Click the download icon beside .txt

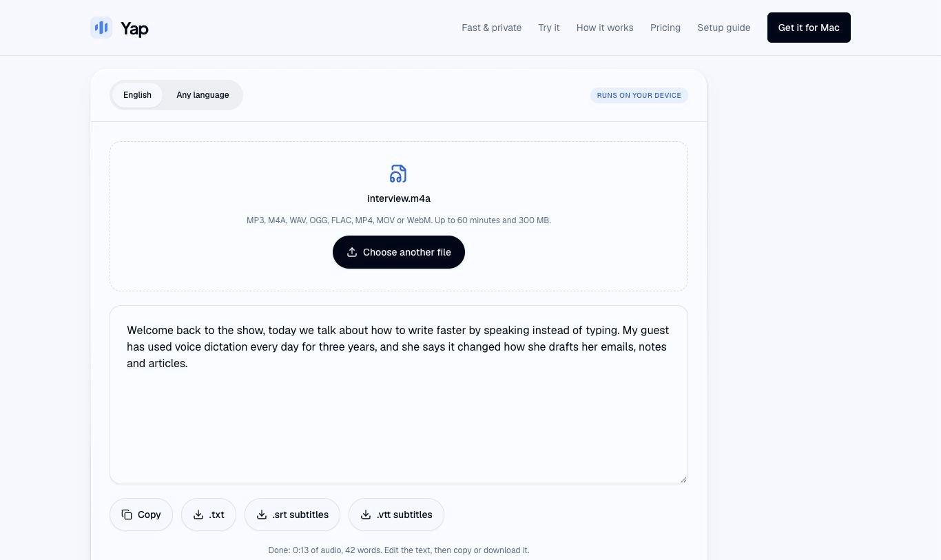click(x=198, y=515)
